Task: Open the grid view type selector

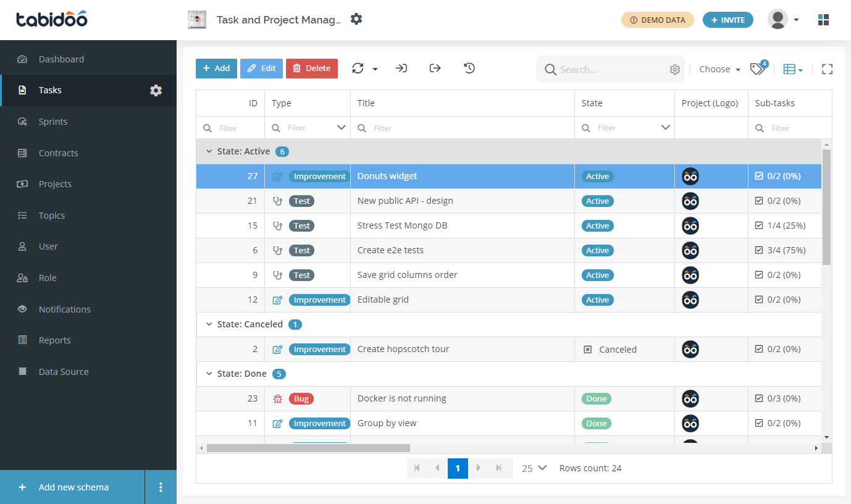Action: click(793, 69)
